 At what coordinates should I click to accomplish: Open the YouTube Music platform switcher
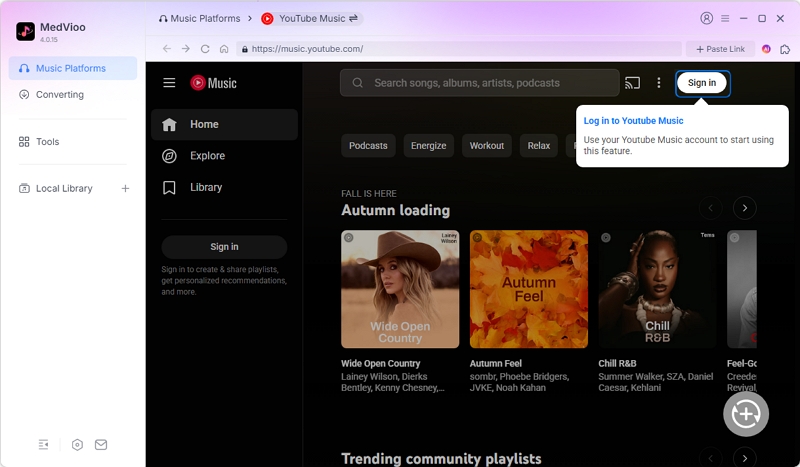[x=311, y=18]
